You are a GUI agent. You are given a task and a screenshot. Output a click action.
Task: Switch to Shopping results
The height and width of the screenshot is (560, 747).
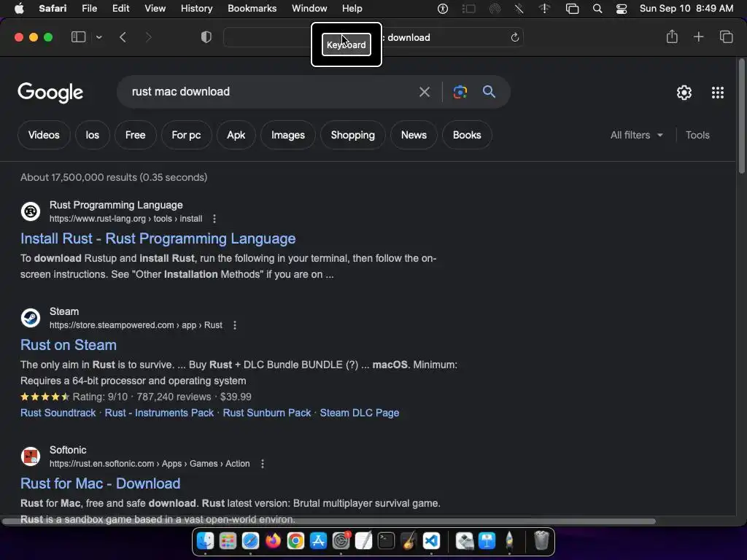[352, 135]
